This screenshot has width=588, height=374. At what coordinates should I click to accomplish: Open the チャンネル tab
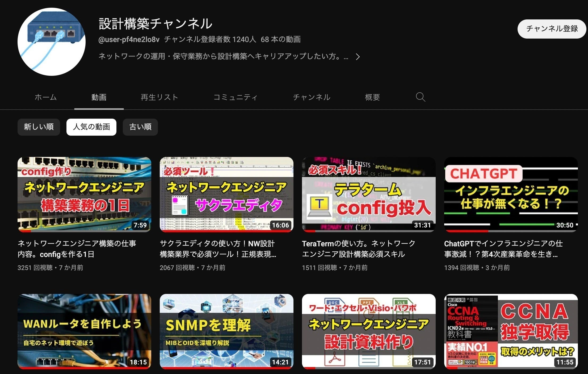(312, 97)
